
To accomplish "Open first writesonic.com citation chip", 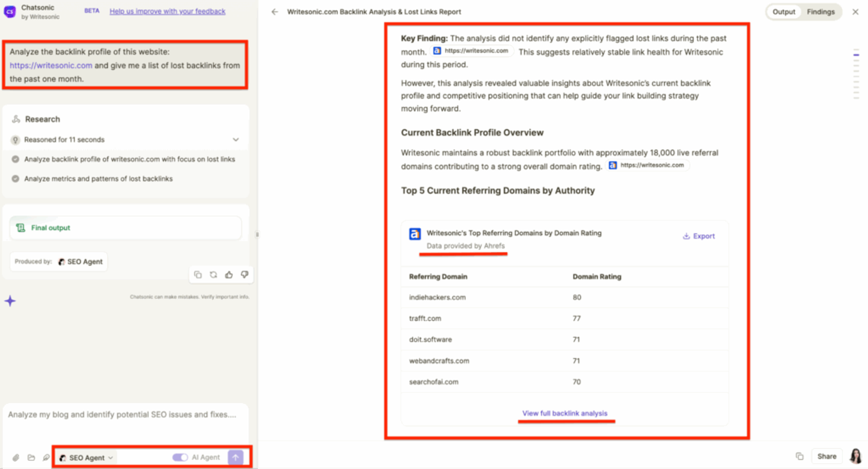I will pyautogui.click(x=472, y=51).
